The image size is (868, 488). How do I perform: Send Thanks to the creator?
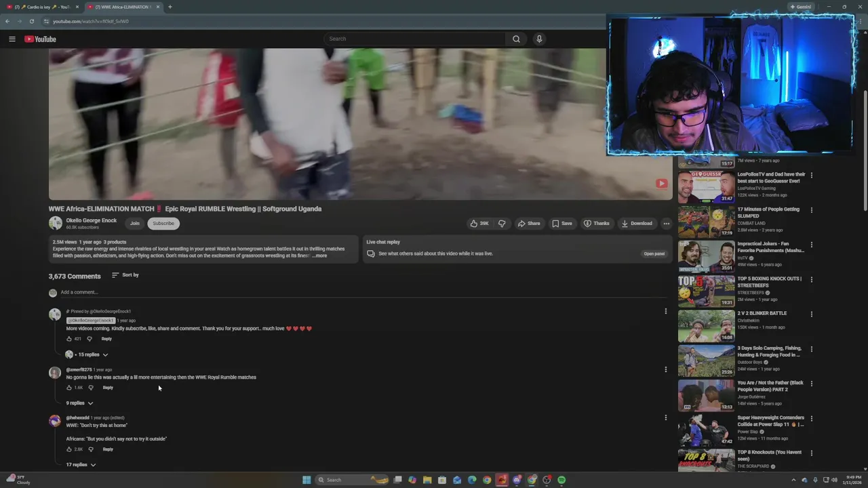click(x=597, y=223)
